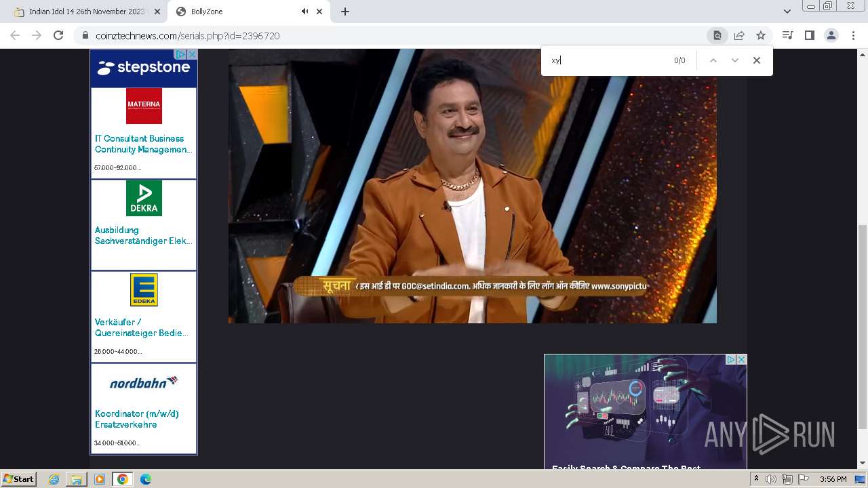Select Chrome in the taskbar
The image size is (868, 488).
pyautogui.click(x=122, y=479)
